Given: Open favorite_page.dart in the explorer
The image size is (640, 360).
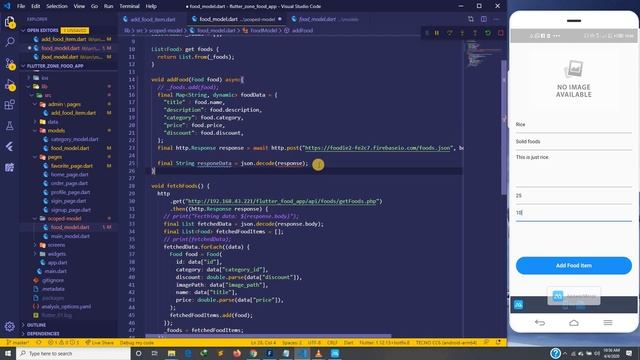Looking at the screenshot, I should pos(71,166).
